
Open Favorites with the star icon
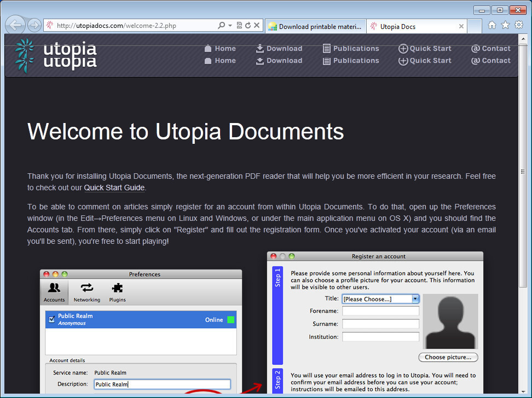[x=506, y=25]
